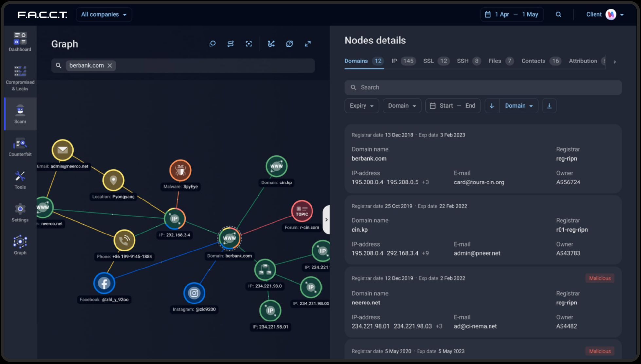Viewport: 641px width, 364px height.
Task: Click the SpyEye malware node
Action: point(180,170)
